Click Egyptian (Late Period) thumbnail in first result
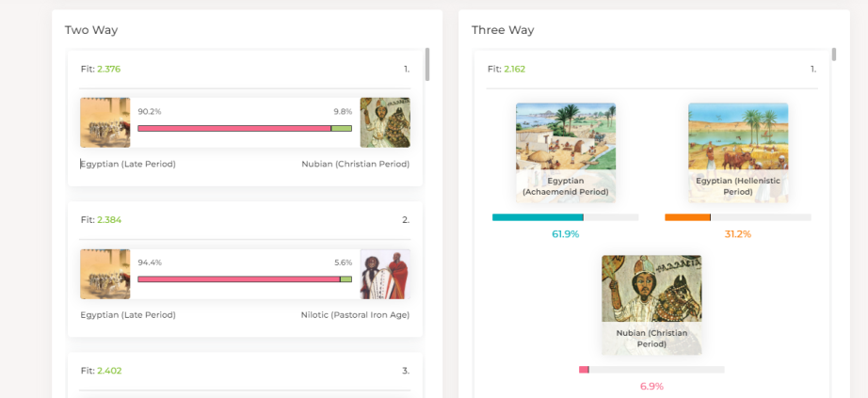 click(x=104, y=122)
